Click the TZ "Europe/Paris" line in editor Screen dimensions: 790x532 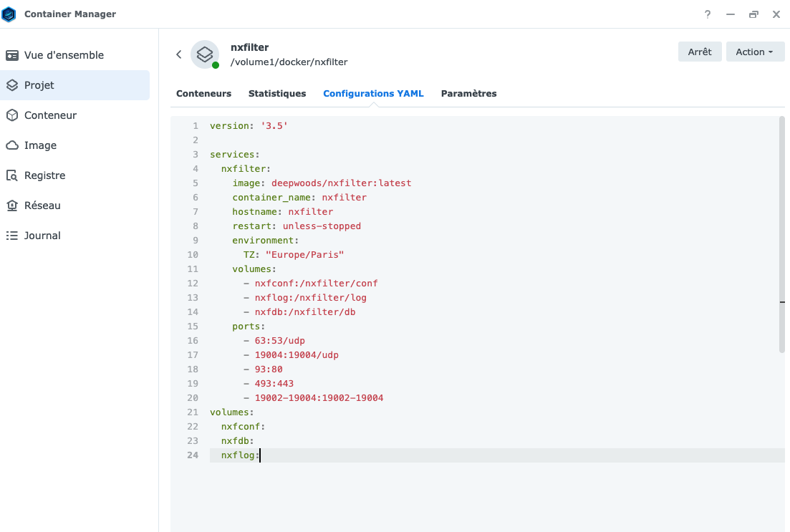294,255
